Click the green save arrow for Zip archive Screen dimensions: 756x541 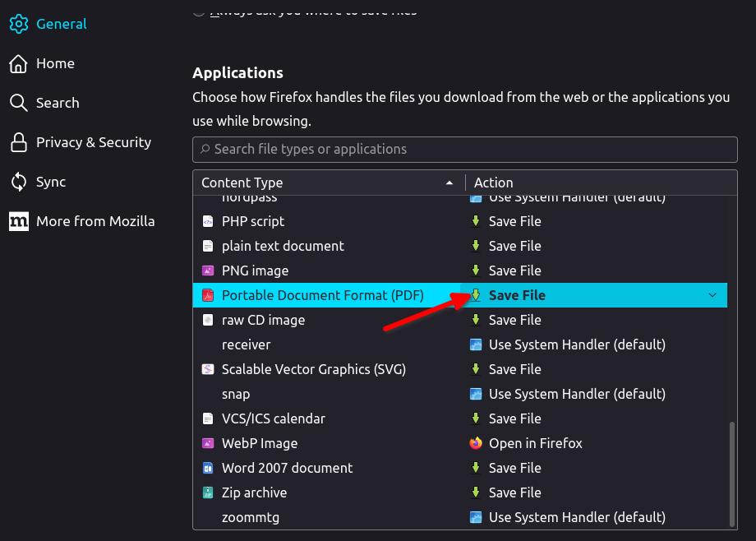476,492
